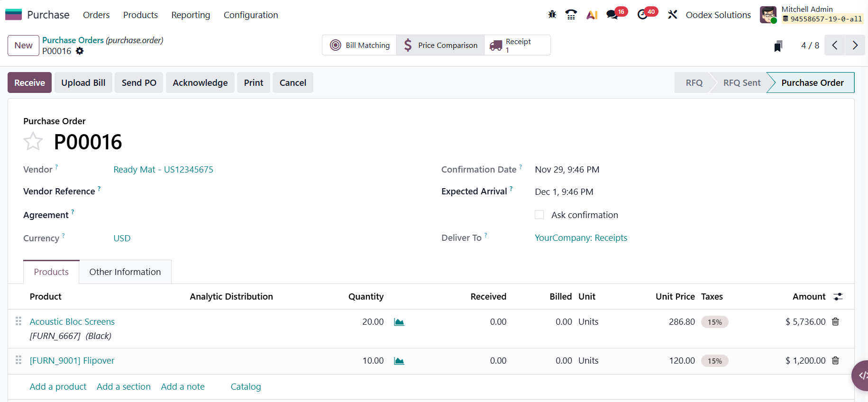Screen dimensions: 868x402
Task: Mark order as favorite with star
Action: 33,142
